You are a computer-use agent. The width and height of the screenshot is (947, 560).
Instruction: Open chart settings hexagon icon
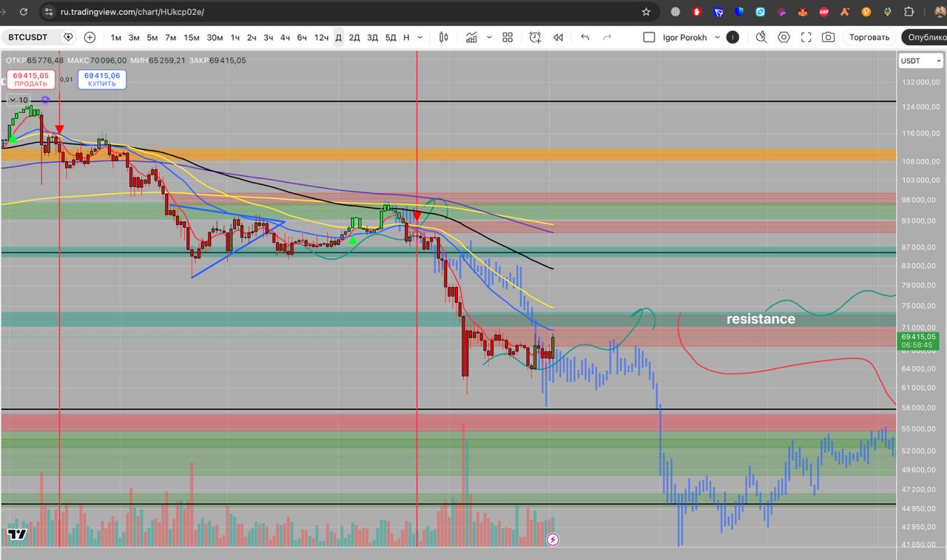pos(783,38)
